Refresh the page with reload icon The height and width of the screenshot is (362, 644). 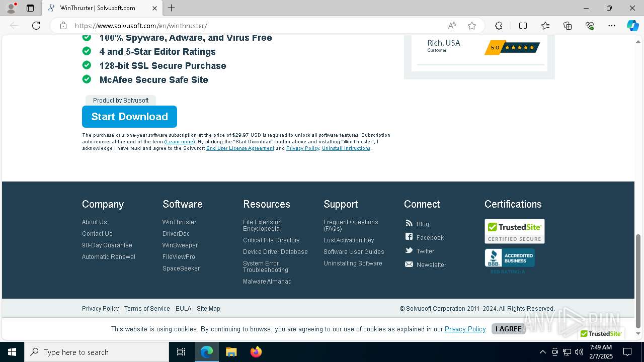36,26
